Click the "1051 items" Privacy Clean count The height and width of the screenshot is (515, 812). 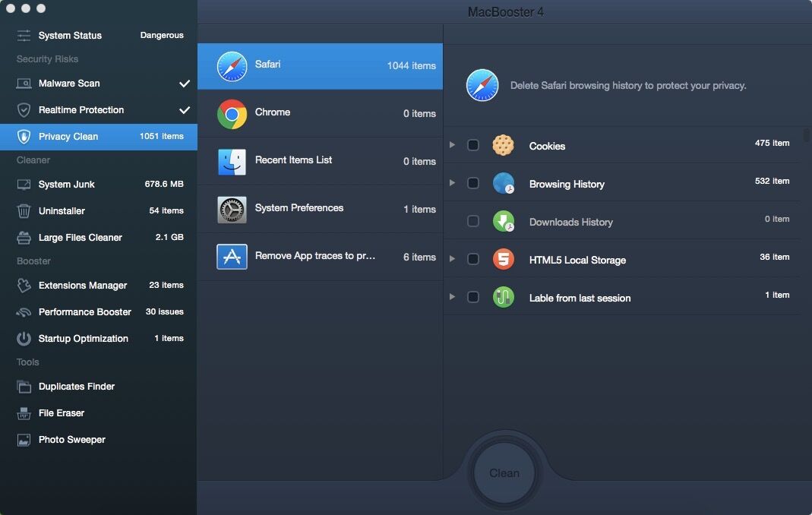pos(162,136)
